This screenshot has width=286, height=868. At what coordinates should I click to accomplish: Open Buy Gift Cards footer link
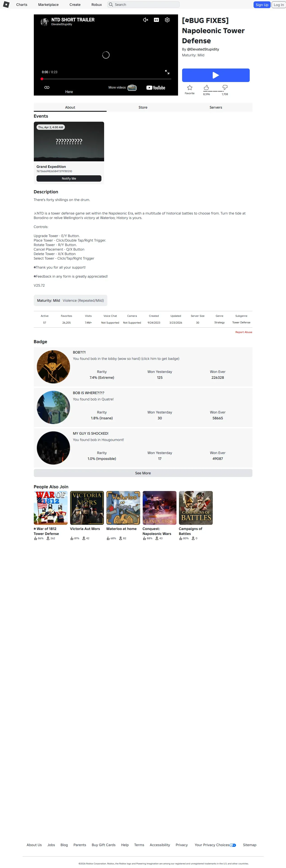pyautogui.click(x=103, y=845)
